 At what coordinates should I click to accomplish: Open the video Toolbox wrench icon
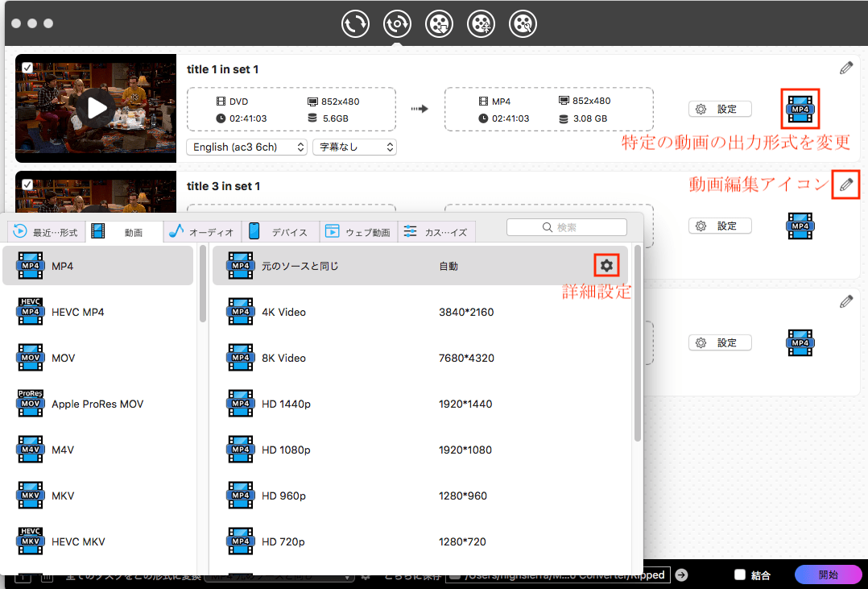[x=523, y=23]
